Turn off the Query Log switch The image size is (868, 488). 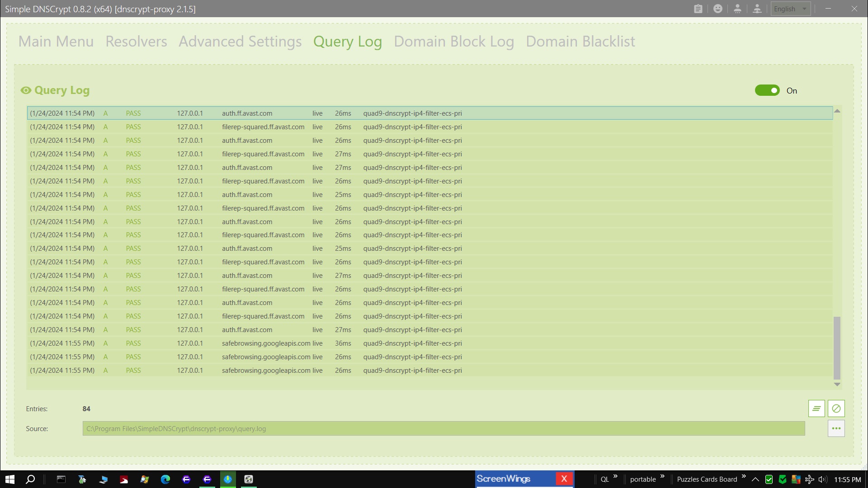[x=767, y=90]
